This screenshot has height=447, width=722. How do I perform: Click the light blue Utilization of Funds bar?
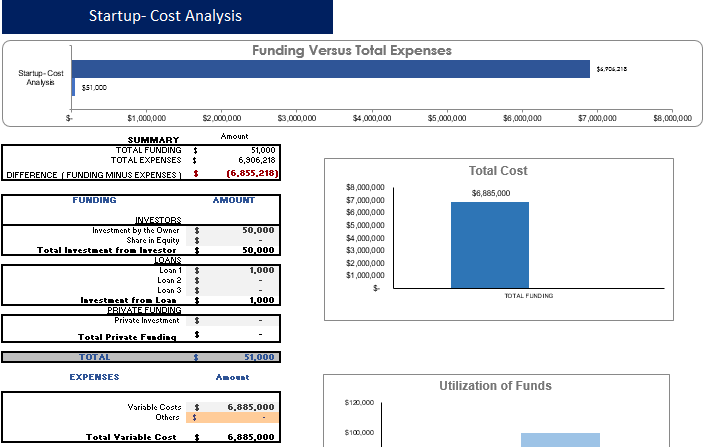coord(559,440)
